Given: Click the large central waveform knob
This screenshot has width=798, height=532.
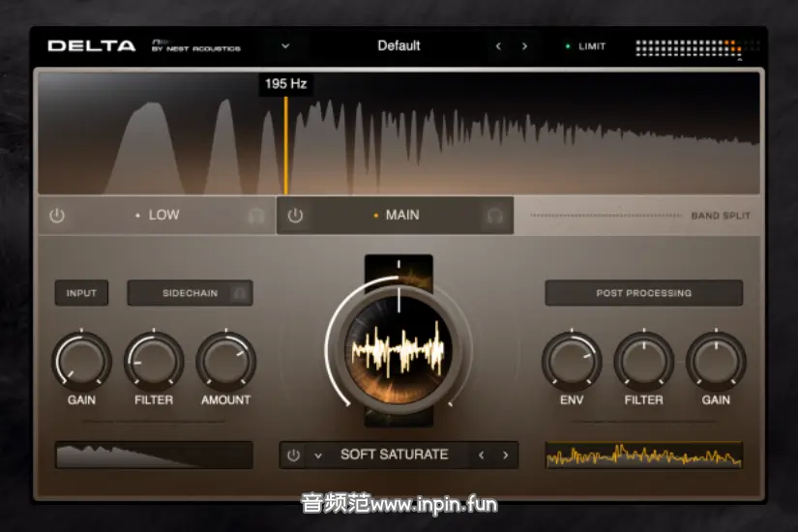Looking at the screenshot, I should click(399, 350).
